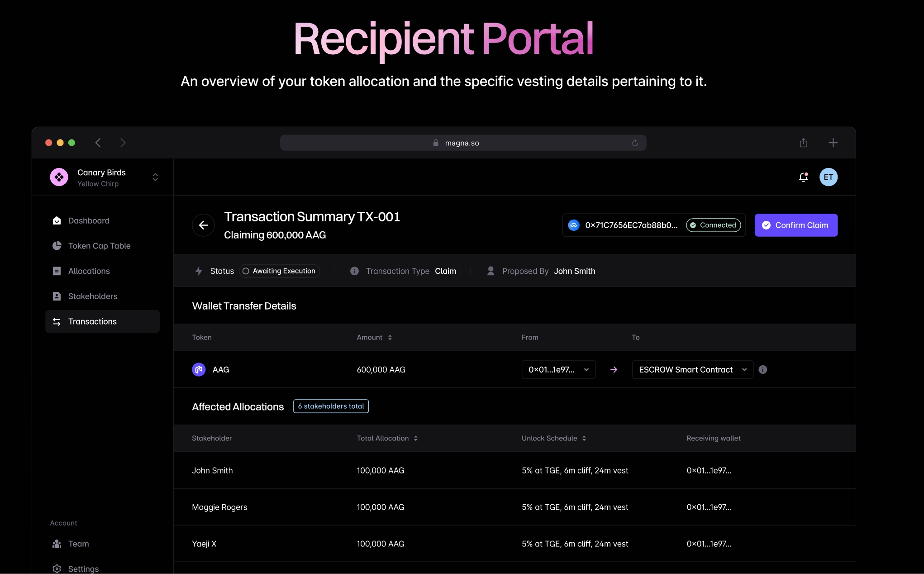Open the From wallet 0x01...1e97 dropdown

[x=558, y=369]
